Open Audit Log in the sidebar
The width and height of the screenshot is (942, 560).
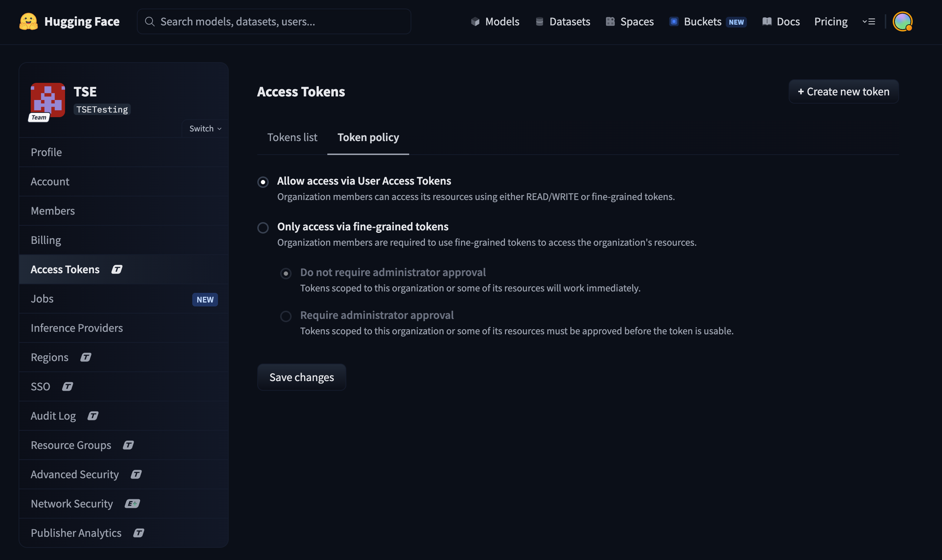53,416
